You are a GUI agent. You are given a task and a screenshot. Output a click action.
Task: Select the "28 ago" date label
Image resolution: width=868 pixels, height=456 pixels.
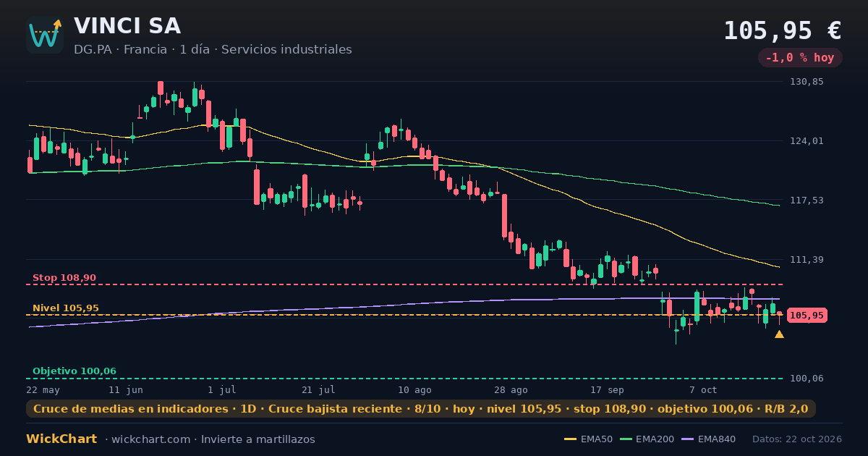click(511, 389)
